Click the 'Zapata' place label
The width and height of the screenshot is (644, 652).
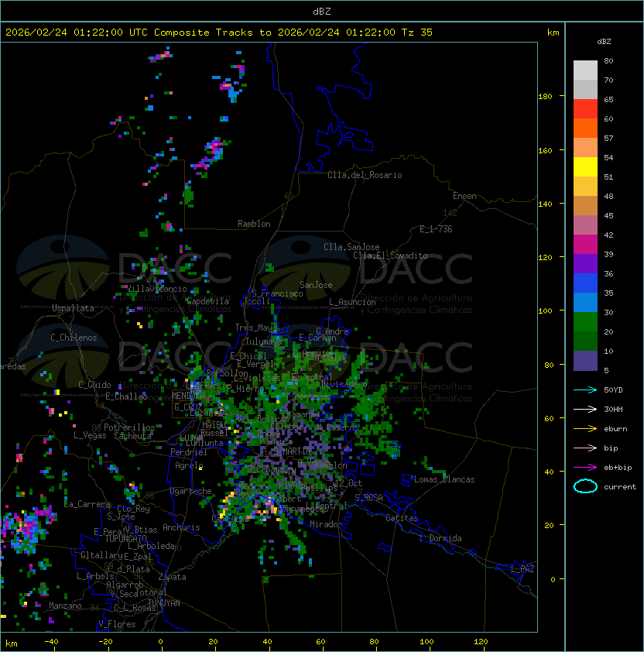[172, 577]
